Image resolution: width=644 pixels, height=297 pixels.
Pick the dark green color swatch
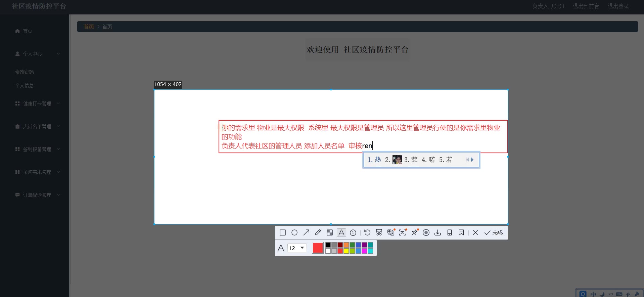(x=352, y=245)
